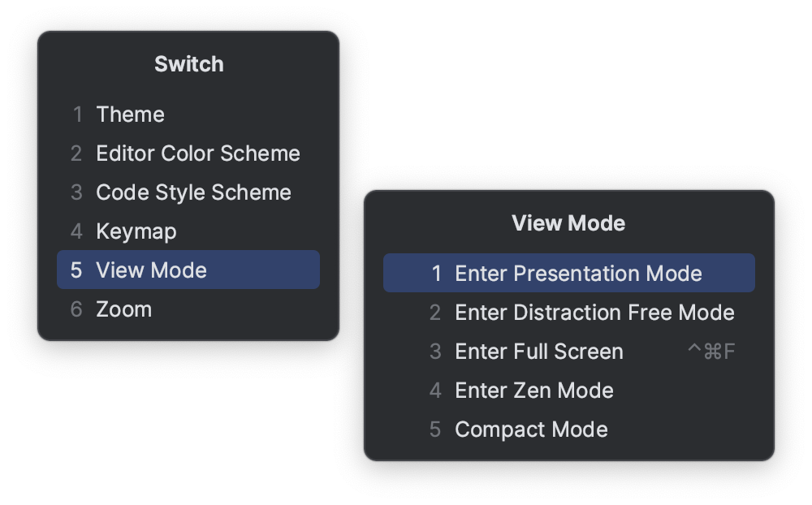Click the number 2 beside Enter Distraction Free Mode

(437, 312)
